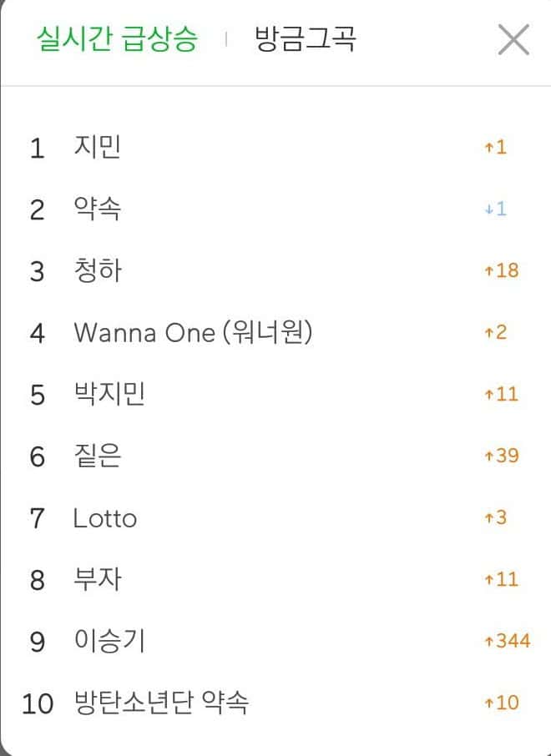Open the 방금그곡 tab
The width and height of the screenshot is (551, 756).
305,39
